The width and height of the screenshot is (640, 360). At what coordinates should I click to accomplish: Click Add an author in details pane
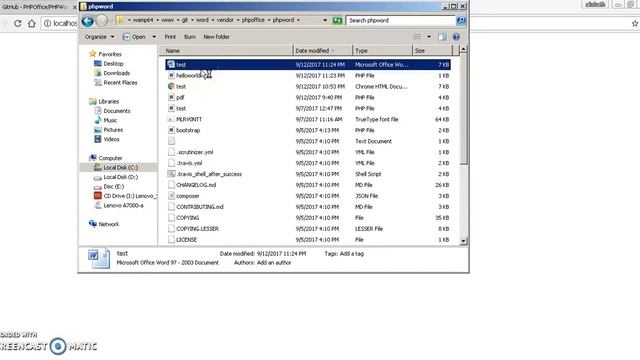click(x=274, y=263)
